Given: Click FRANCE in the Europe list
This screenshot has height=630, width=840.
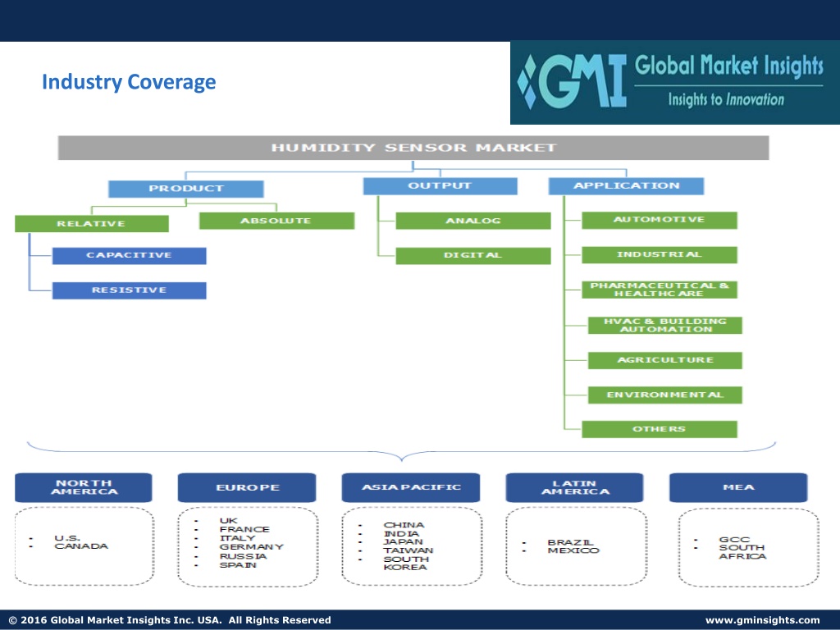Looking at the screenshot, I should pyautogui.click(x=244, y=529).
